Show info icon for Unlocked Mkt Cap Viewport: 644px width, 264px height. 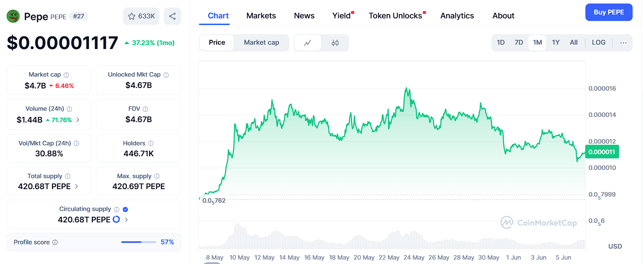[166, 75]
